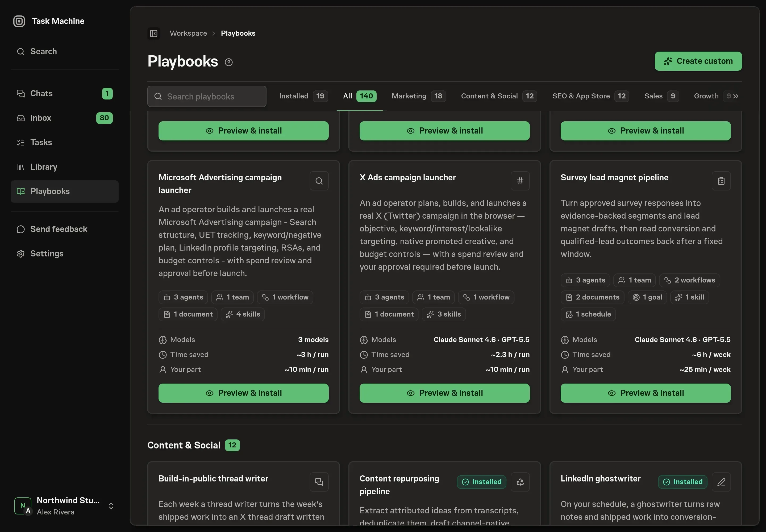Go to Tasks in the sidebar

tap(65, 142)
